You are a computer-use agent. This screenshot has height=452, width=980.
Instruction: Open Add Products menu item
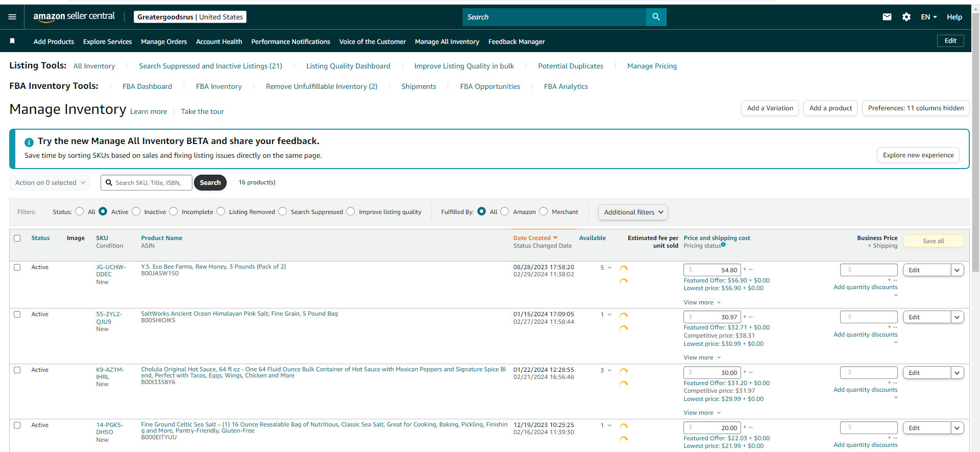[x=54, y=41]
